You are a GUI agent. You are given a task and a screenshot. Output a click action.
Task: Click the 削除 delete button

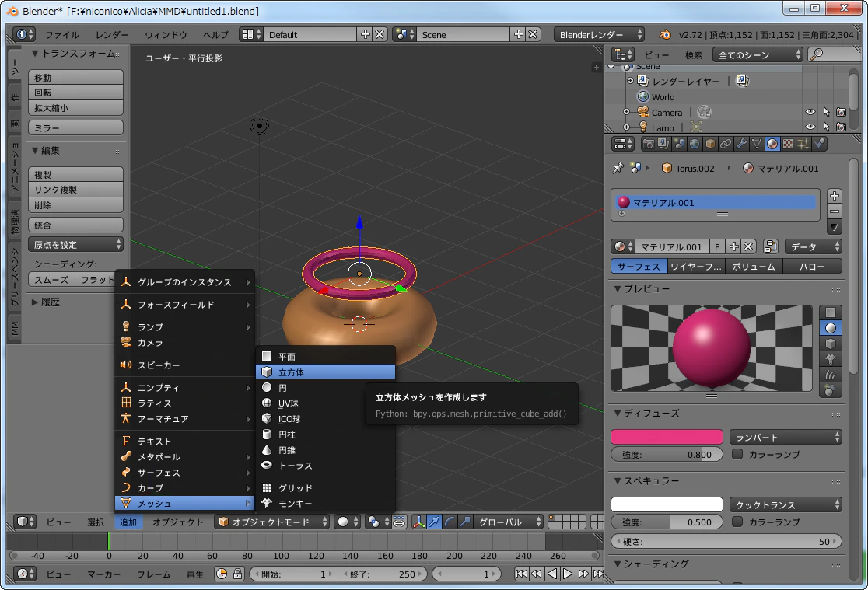tap(75, 204)
